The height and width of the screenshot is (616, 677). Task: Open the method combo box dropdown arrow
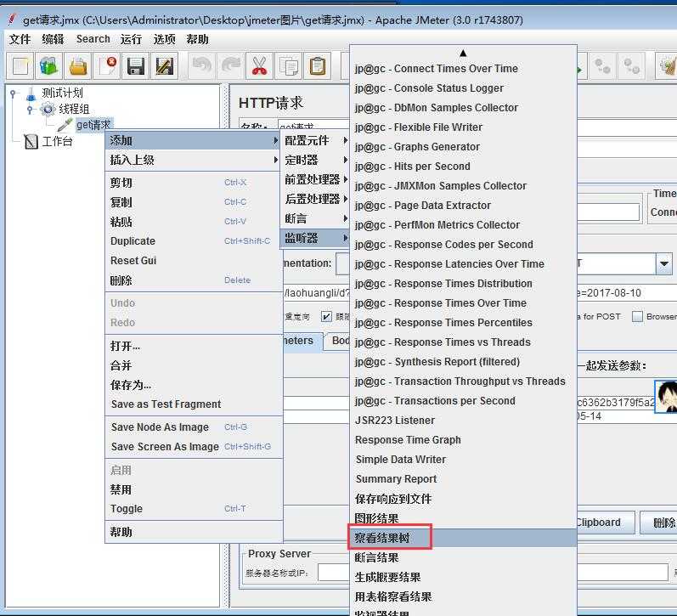pyautogui.click(x=664, y=263)
